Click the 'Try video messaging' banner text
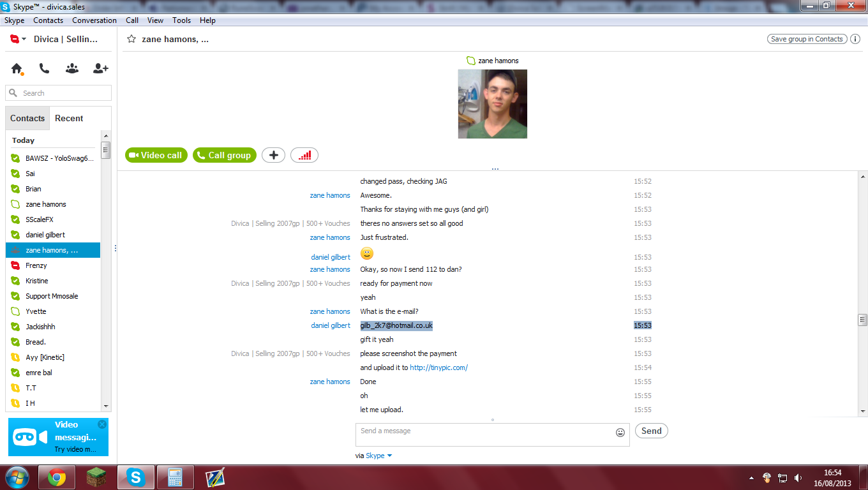The width and height of the screenshot is (868, 490). [75, 449]
